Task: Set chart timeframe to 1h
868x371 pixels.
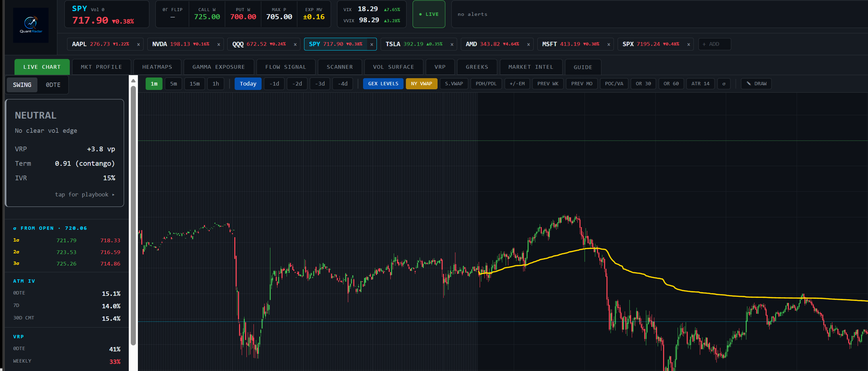Action: [x=216, y=84]
